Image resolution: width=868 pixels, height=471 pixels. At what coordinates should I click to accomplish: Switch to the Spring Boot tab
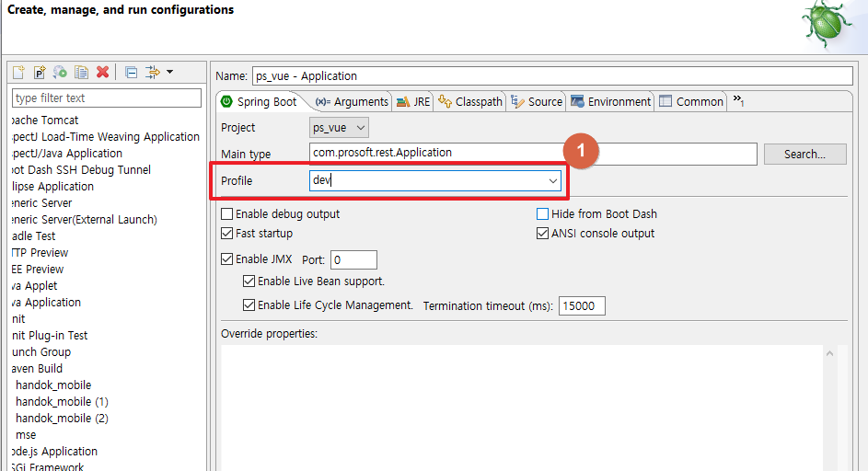pyautogui.click(x=259, y=102)
